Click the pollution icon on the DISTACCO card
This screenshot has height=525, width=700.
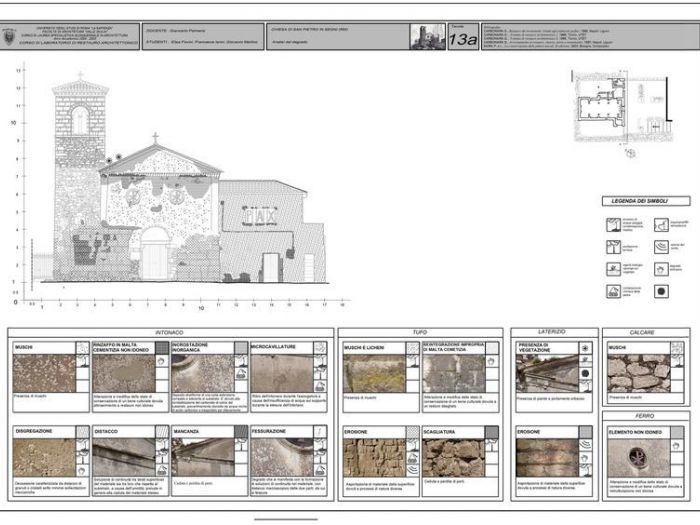162,471
